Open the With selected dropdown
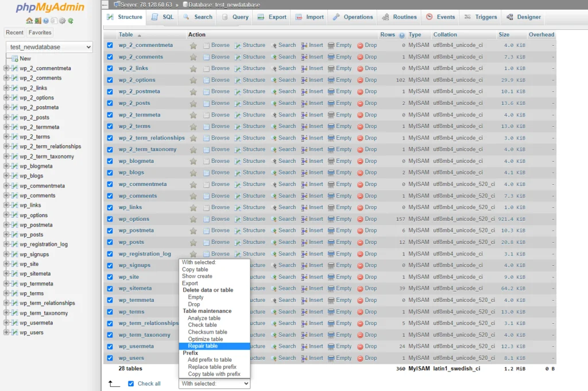The image size is (588, 391). pos(214,384)
